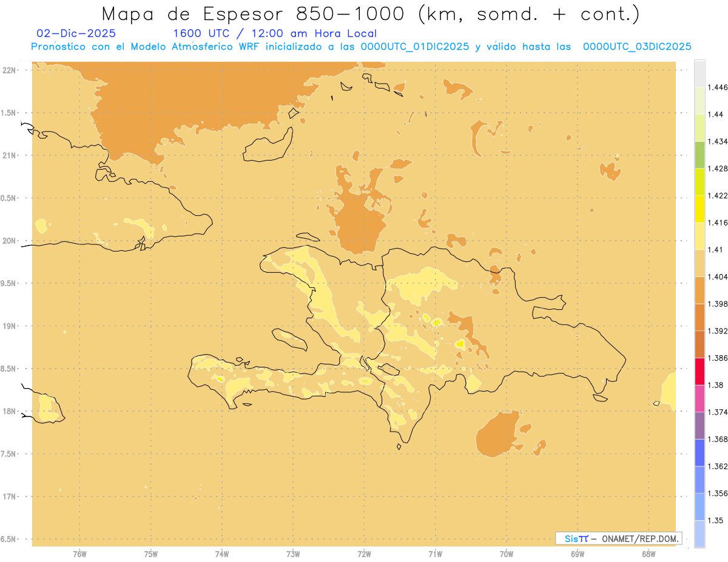The width and height of the screenshot is (728, 562).
Task: Click the colorbar value '1.38'
Action: point(716,385)
